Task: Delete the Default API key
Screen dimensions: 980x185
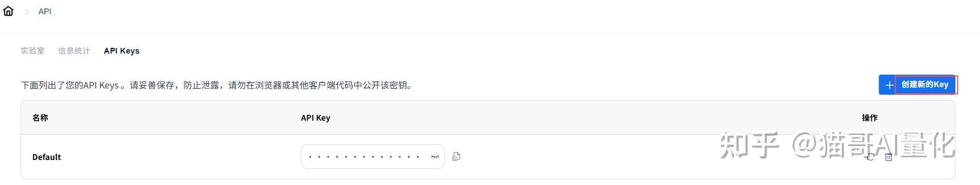Action: [889, 157]
